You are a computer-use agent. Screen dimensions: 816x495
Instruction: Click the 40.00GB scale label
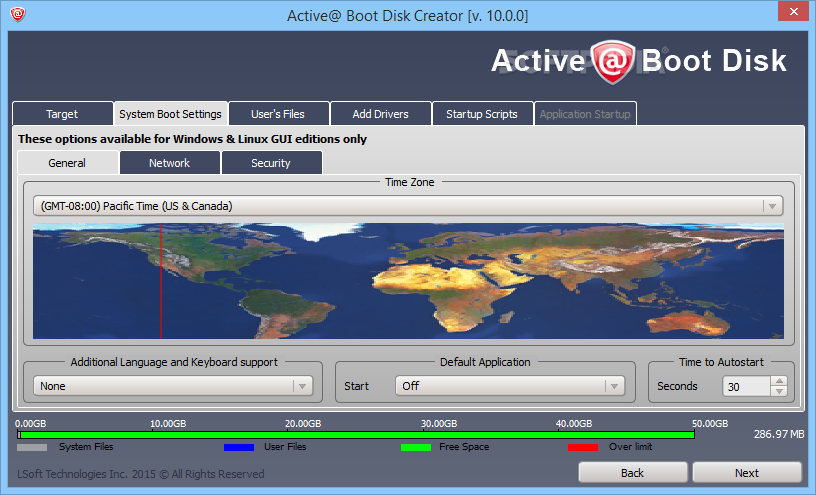point(574,424)
